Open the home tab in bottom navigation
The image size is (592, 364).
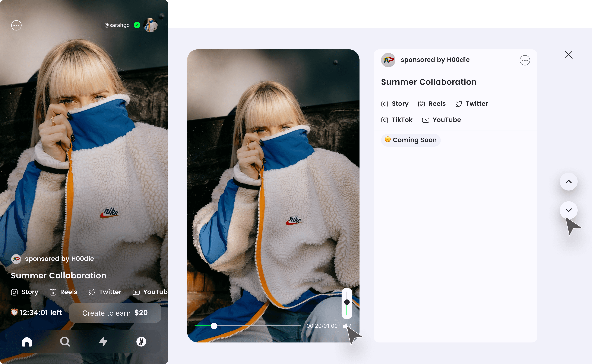point(27,341)
